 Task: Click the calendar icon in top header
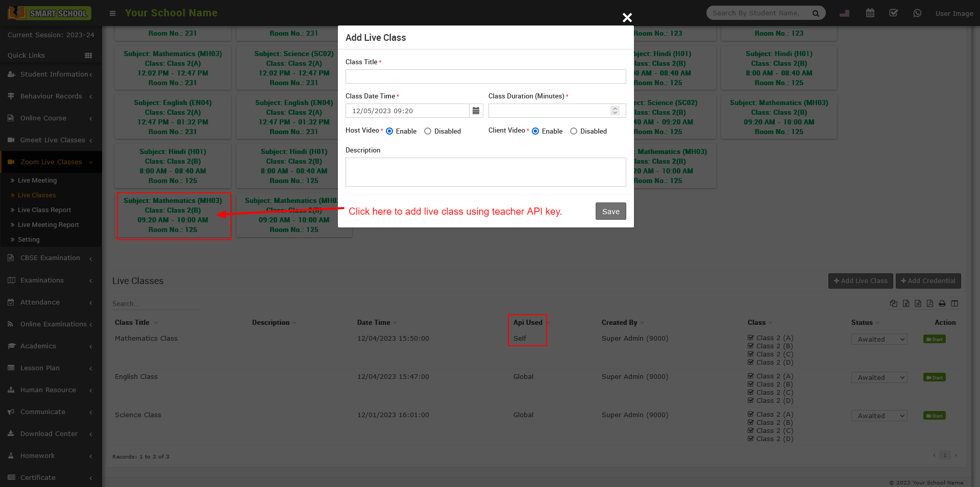pos(870,13)
